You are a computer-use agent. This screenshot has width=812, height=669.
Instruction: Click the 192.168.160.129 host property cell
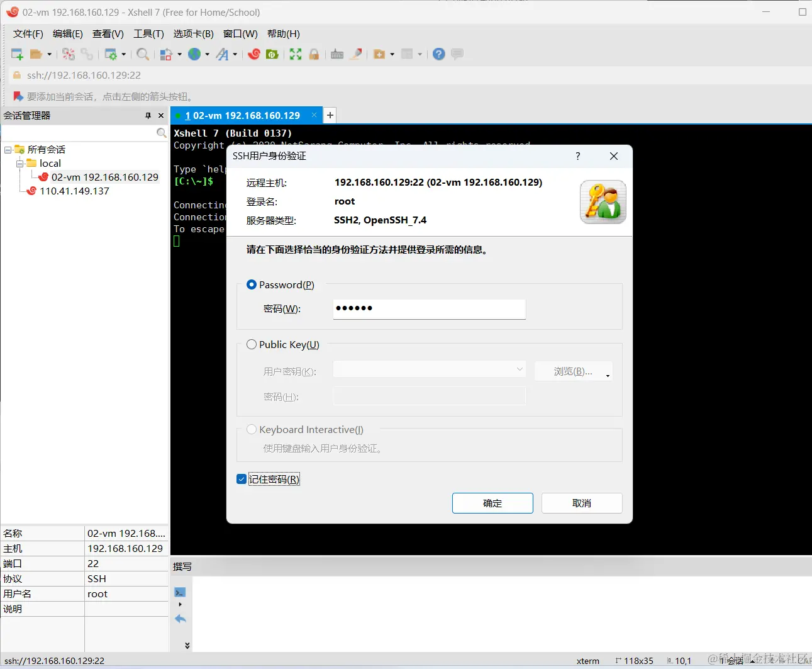[x=126, y=548]
